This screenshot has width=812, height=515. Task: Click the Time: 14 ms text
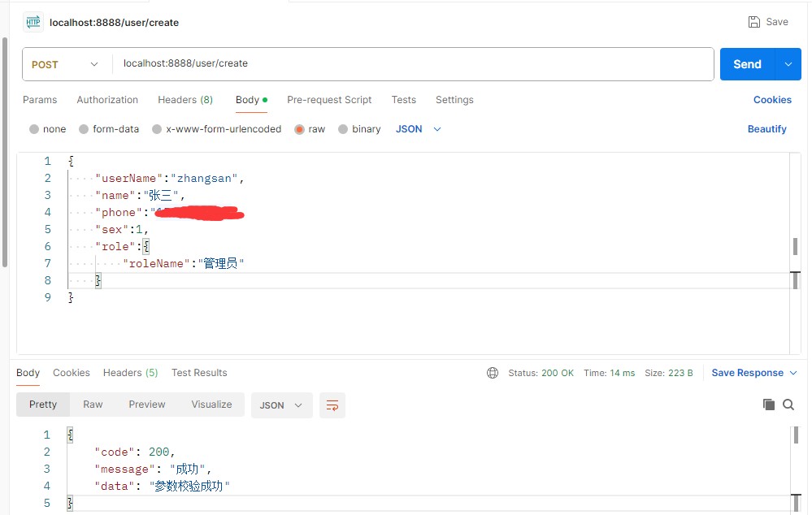coord(609,373)
